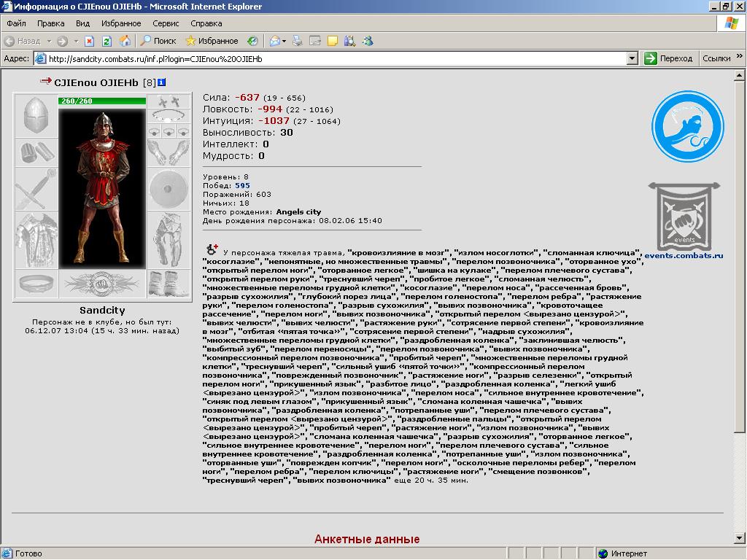
Task: Go to the Home page icon
Action: (125, 41)
